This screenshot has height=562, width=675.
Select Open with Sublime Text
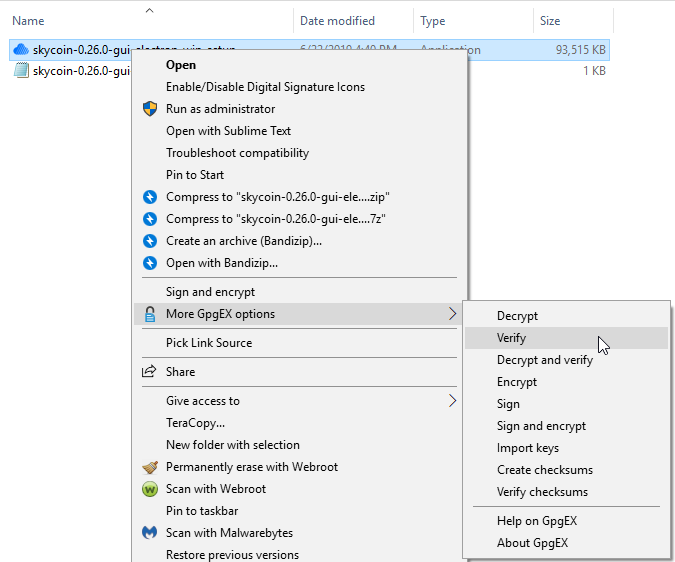(x=300, y=131)
